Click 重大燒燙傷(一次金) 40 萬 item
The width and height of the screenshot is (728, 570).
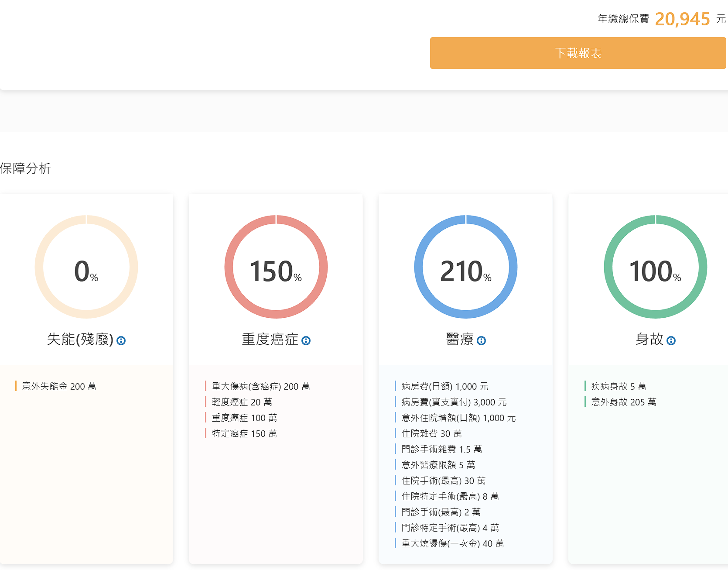click(453, 543)
